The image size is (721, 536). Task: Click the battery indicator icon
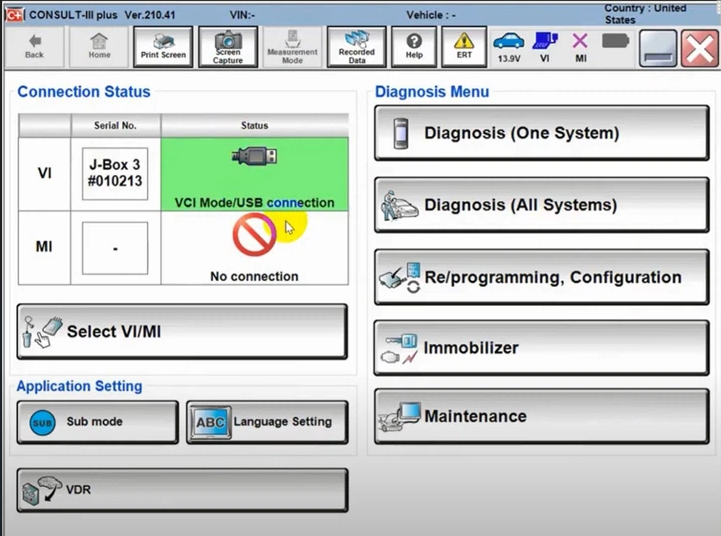click(615, 41)
